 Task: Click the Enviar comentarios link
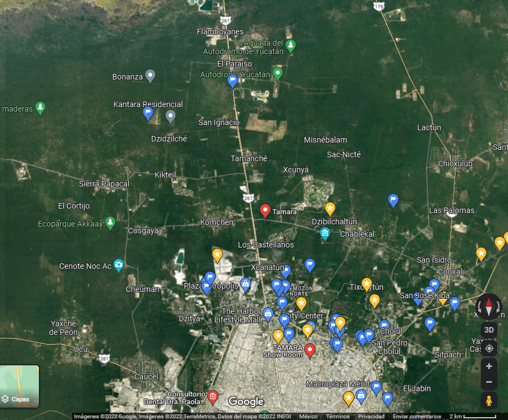pyautogui.click(x=416, y=416)
